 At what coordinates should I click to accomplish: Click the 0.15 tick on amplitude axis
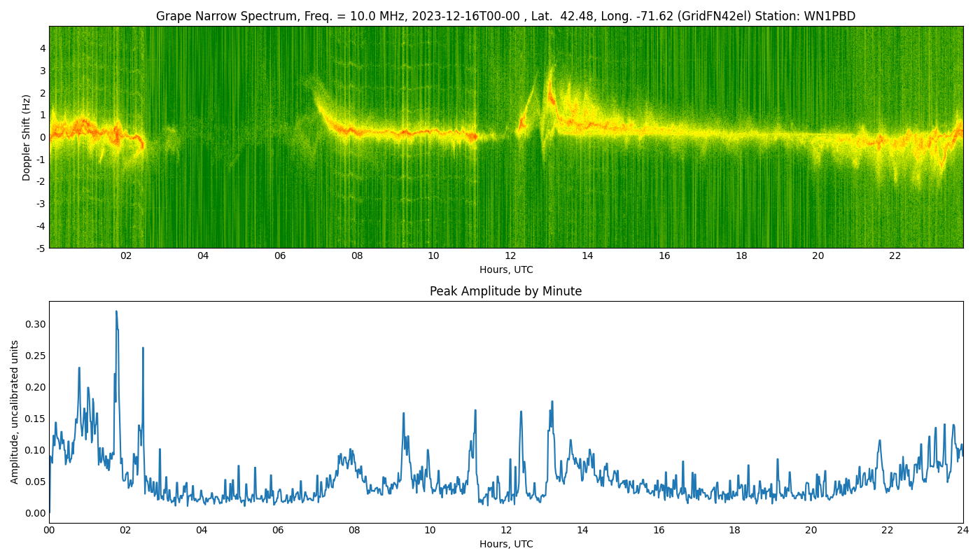click(35, 419)
